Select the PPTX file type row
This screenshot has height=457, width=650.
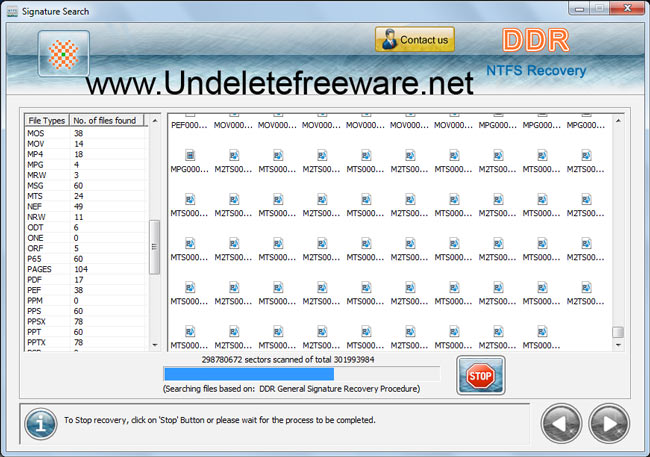point(86,342)
